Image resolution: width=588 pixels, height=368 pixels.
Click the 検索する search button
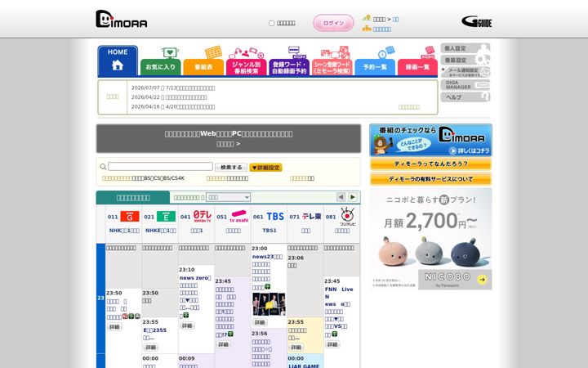(231, 167)
